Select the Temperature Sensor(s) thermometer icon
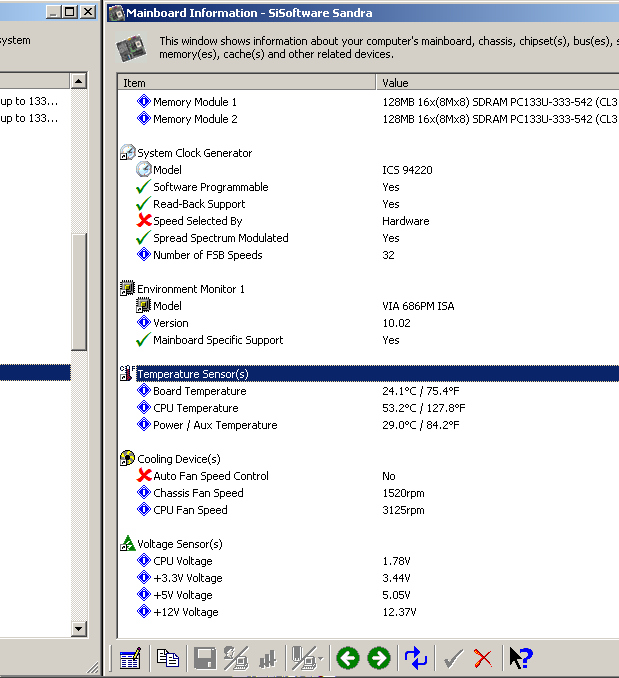Image resolution: width=619 pixels, height=678 pixels. [x=127, y=373]
